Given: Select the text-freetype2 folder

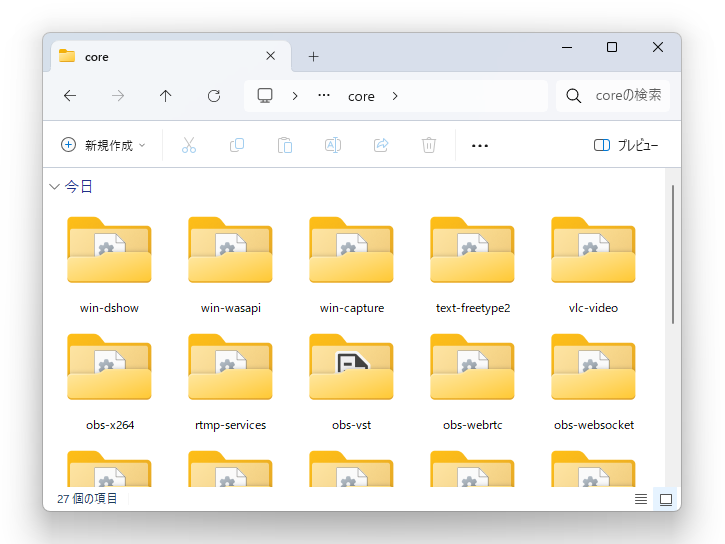Looking at the screenshot, I should coord(473,265).
